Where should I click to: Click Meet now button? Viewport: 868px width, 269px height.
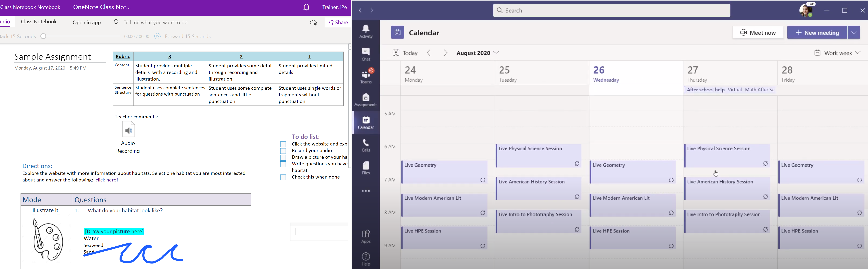point(758,32)
